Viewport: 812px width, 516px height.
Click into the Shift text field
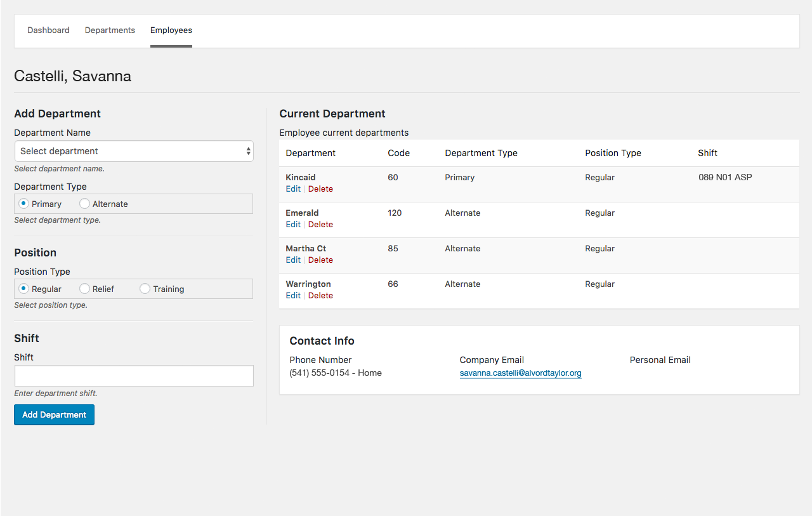(x=134, y=376)
